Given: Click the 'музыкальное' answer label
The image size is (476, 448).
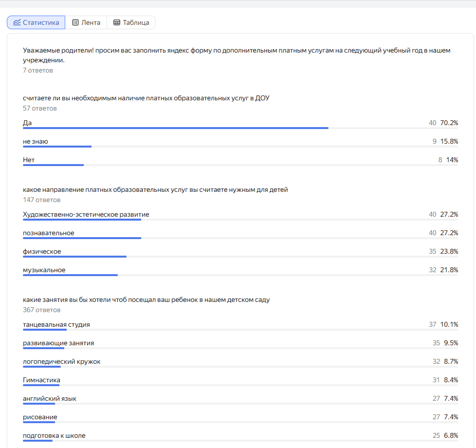Looking at the screenshot, I should pos(44,270).
